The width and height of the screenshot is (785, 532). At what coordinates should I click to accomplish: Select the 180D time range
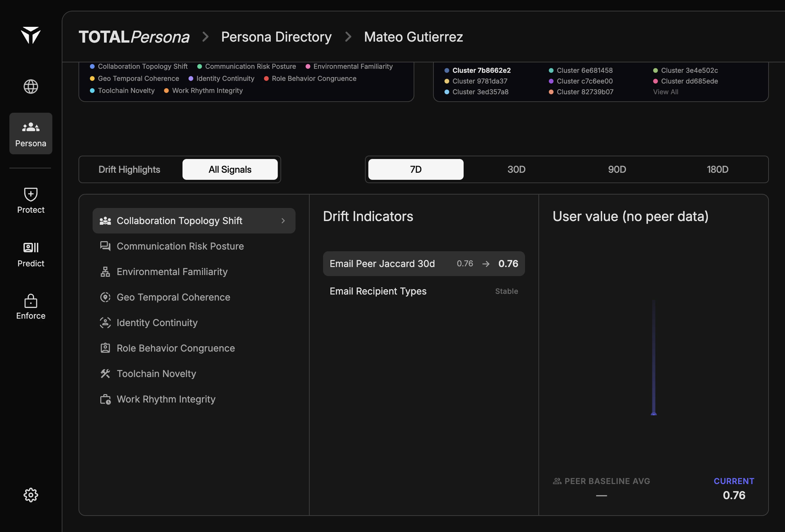[x=718, y=169]
